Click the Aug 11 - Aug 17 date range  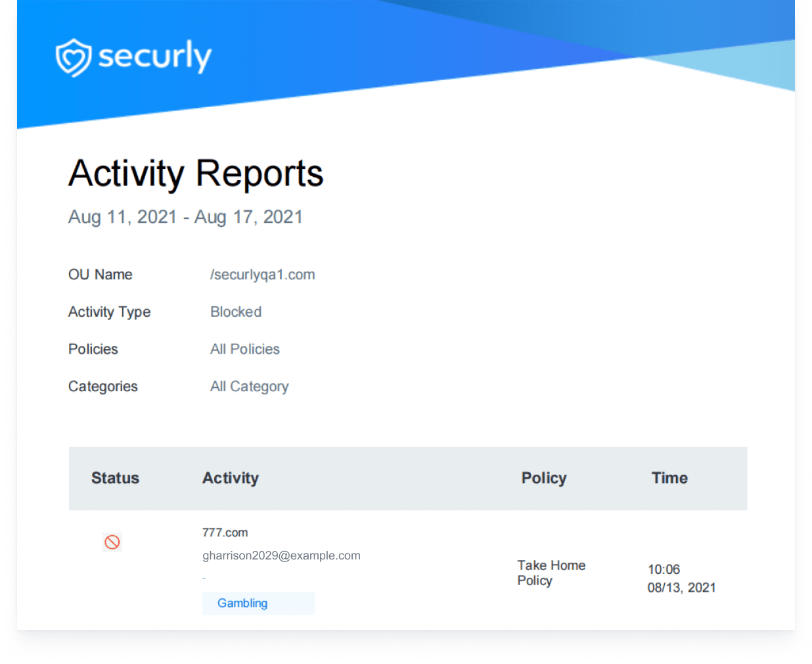point(185,217)
